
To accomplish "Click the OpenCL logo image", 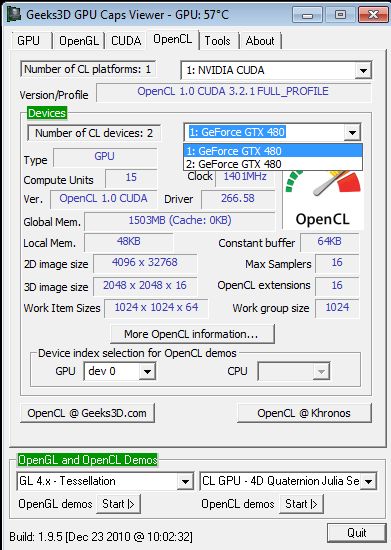I will (x=323, y=200).
